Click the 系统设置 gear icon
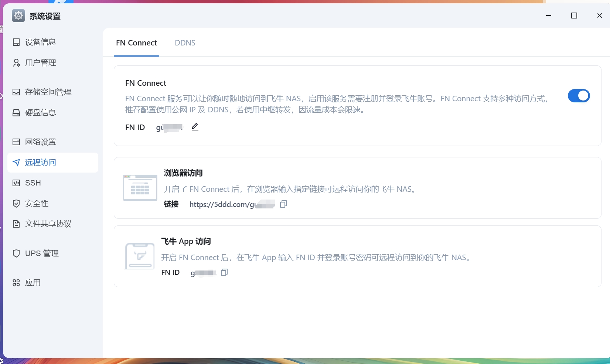The width and height of the screenshot is (610, 364). coord(18,16)
